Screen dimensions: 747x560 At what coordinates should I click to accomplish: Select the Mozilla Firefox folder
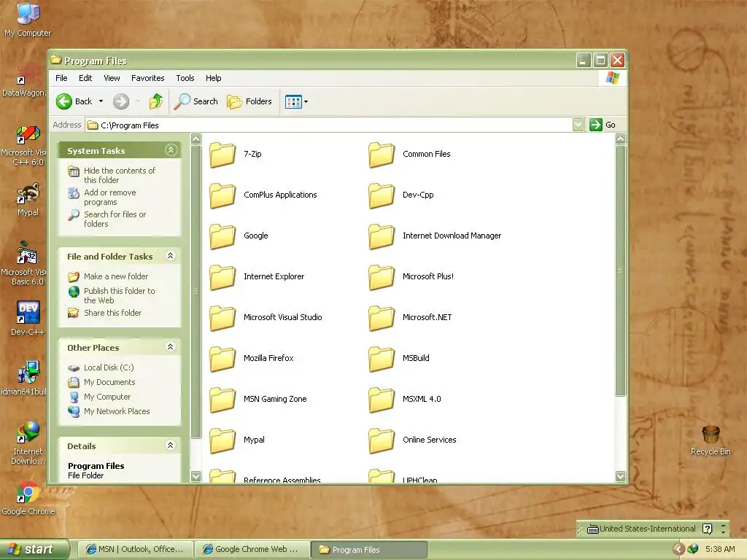(252, 359)
